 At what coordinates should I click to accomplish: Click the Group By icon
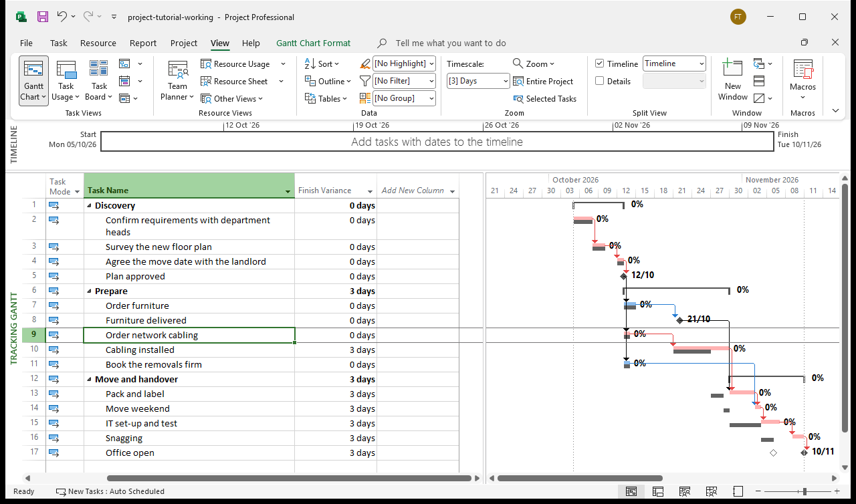click(364, 98)
